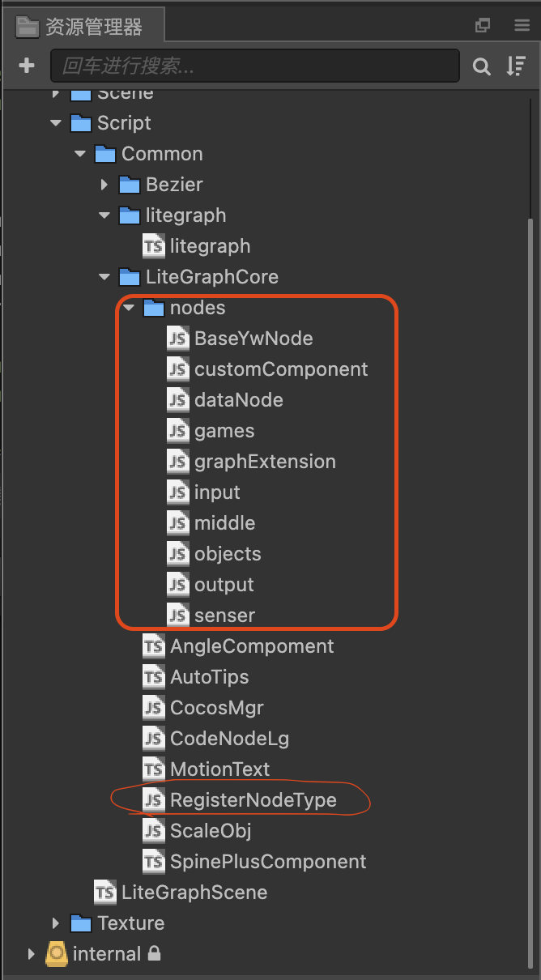The height and width of the screenshot is (980, 541).
Task: Collapse the Script folder
Action: point(56,123)
